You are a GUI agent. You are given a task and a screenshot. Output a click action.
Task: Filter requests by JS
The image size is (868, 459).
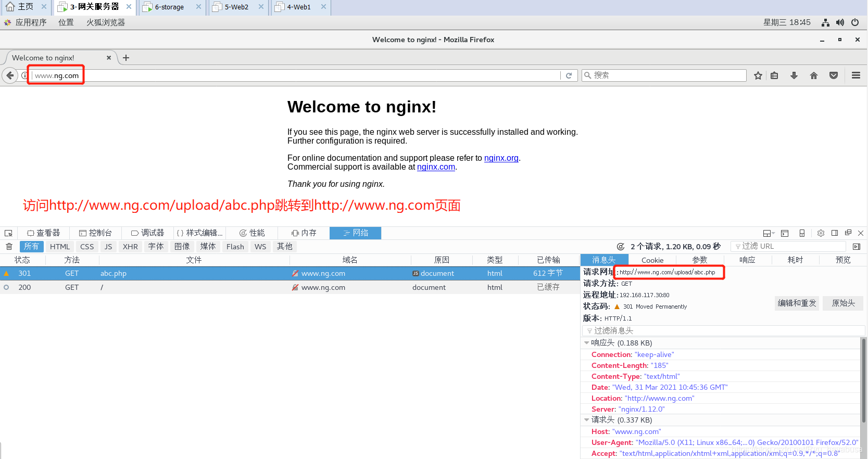[x=108, y=247]
